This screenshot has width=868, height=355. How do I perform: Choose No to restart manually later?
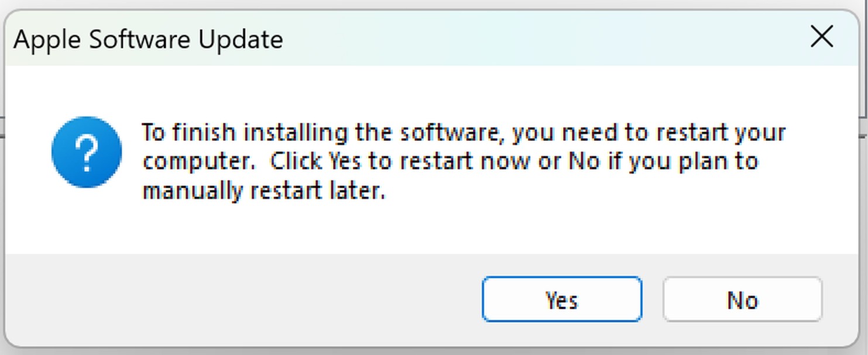click(742, 299)
